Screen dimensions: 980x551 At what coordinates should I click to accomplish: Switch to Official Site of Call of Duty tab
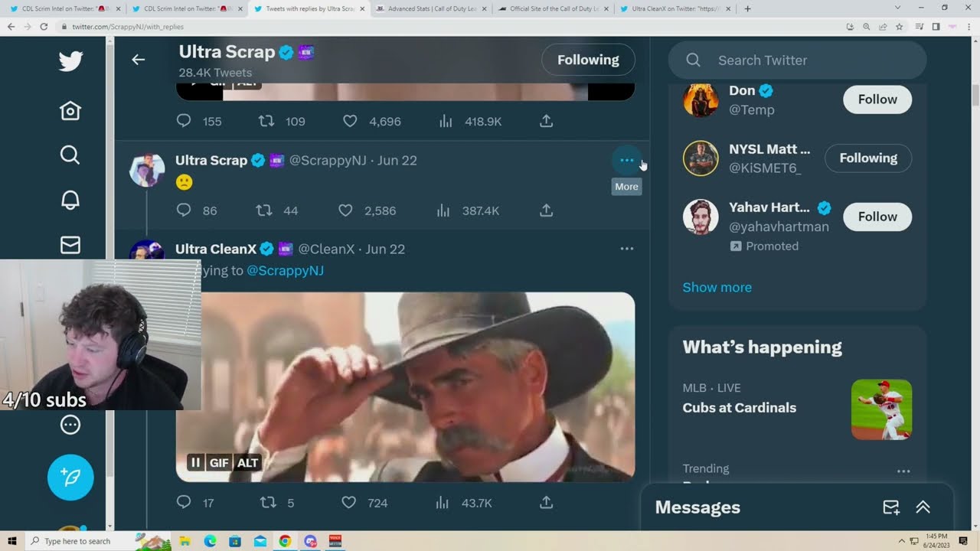[x=552, y=8]
